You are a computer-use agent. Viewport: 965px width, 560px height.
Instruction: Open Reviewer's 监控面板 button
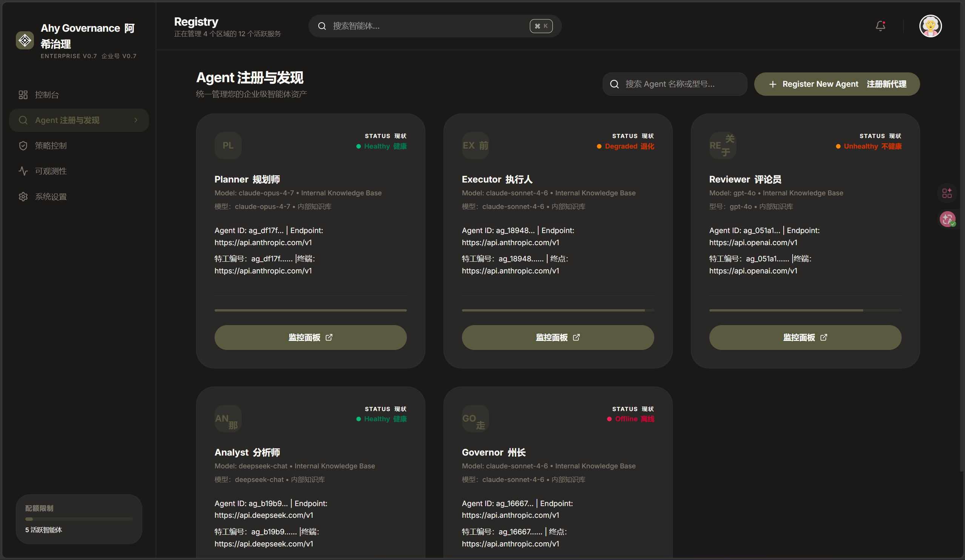pos(805,337)
